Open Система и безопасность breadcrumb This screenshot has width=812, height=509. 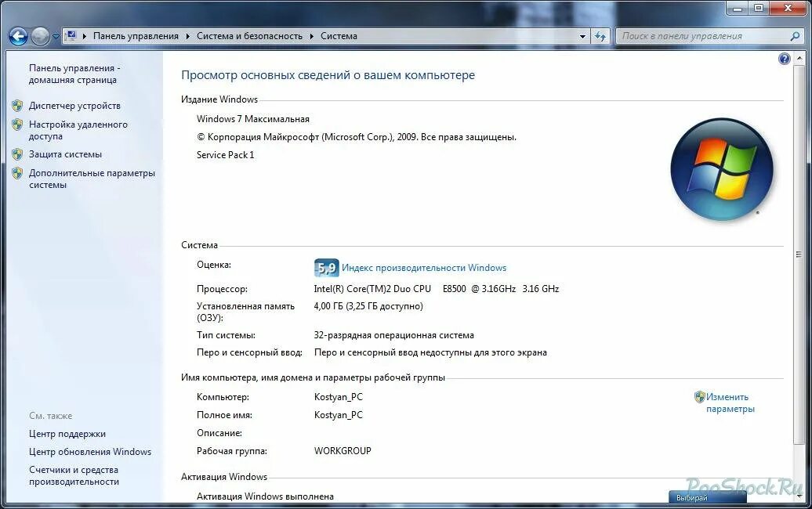click(249, 36)
